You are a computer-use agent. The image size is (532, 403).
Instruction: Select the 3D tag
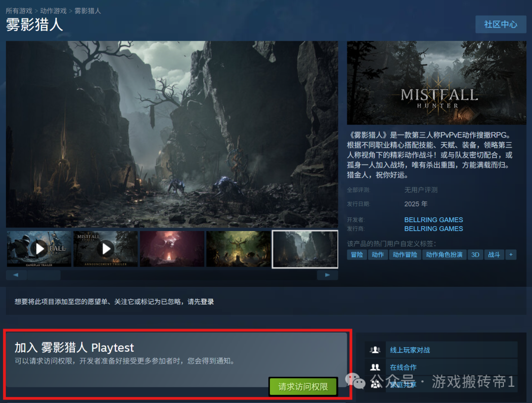475,255
